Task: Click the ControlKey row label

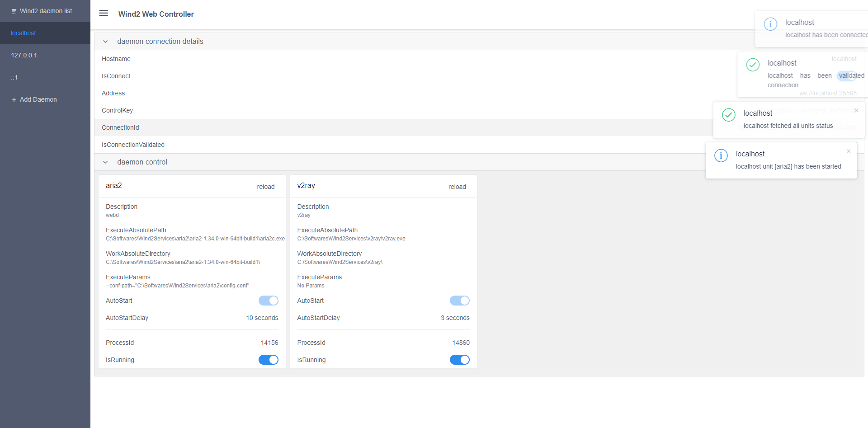Action: click(x=117, y=110)
